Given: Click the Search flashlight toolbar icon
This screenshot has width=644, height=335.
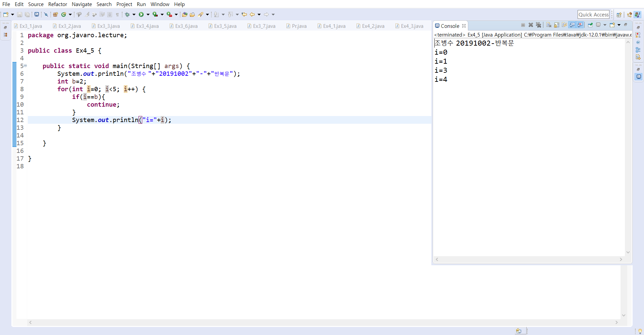Looking at the screenshot, I should tap(201, 14).
